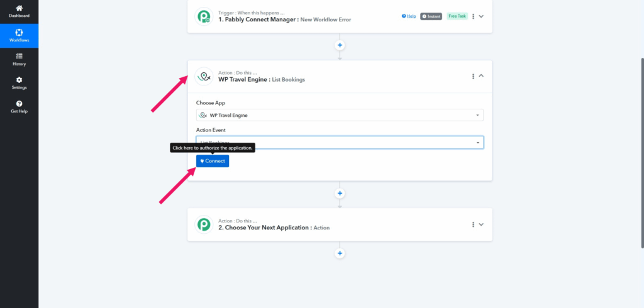Expand the Pabbly Connect Manager trigger step
The width and height of the screenshot is (644, 308).
click(481, 16)
